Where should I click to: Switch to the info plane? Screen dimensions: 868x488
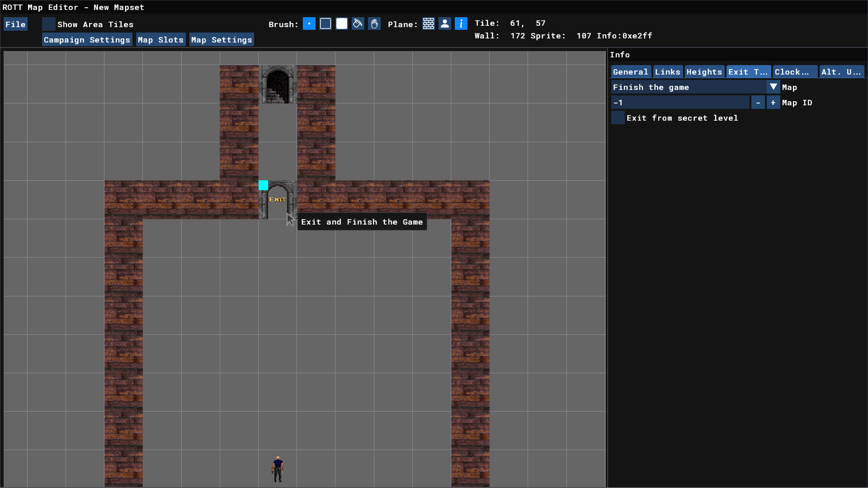pyautogui.click(x=461, y=24)
